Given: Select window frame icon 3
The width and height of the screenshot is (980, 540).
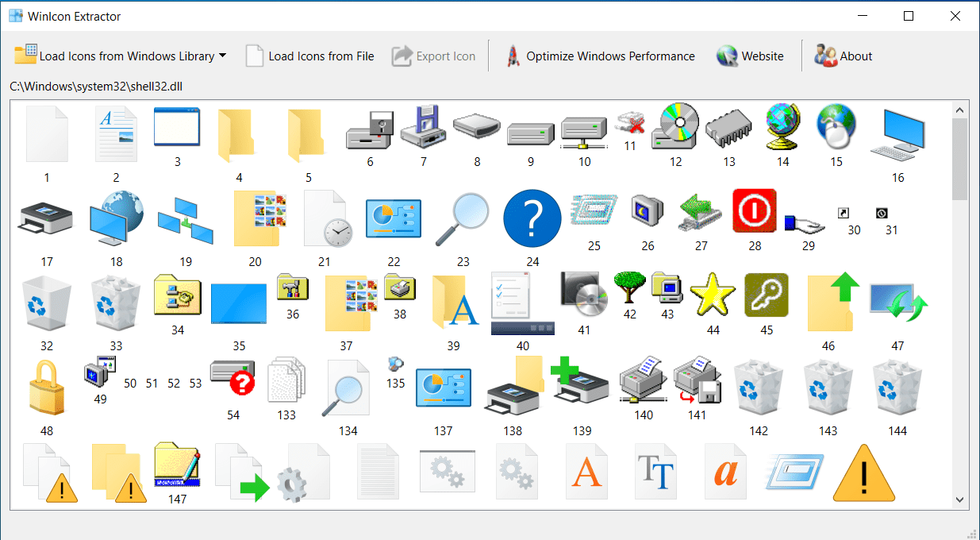Looking at the screenshot, I should (178, 127).
